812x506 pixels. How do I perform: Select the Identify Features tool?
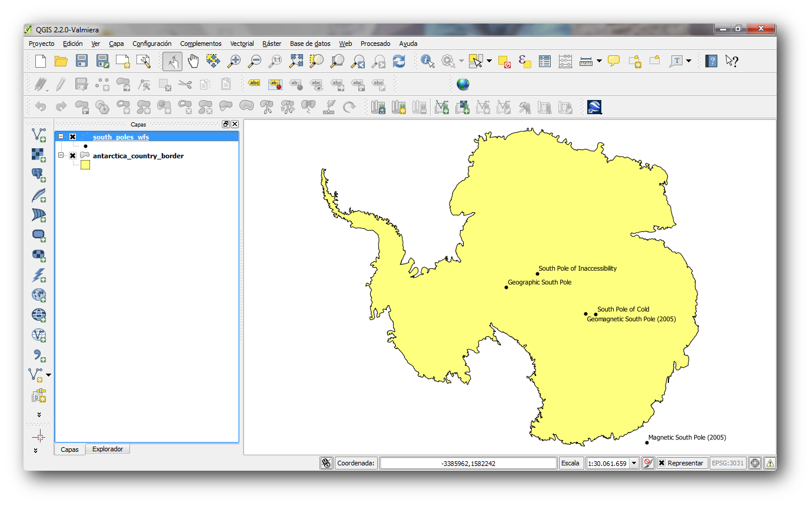pyautogui.click(x=428, y=61)
